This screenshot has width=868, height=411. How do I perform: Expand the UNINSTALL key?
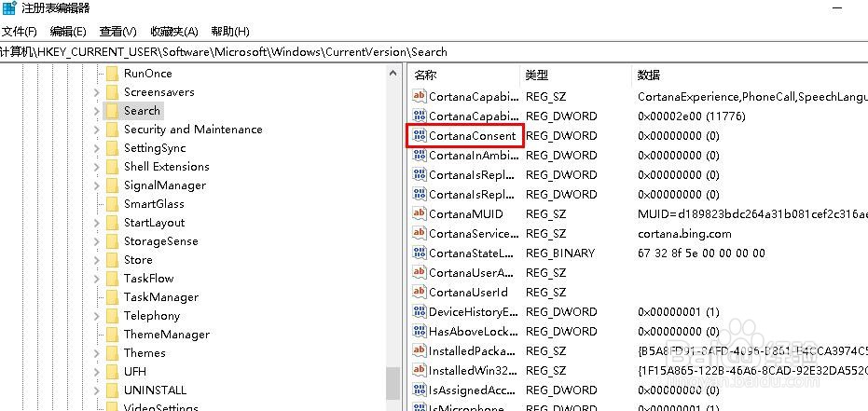97,390
